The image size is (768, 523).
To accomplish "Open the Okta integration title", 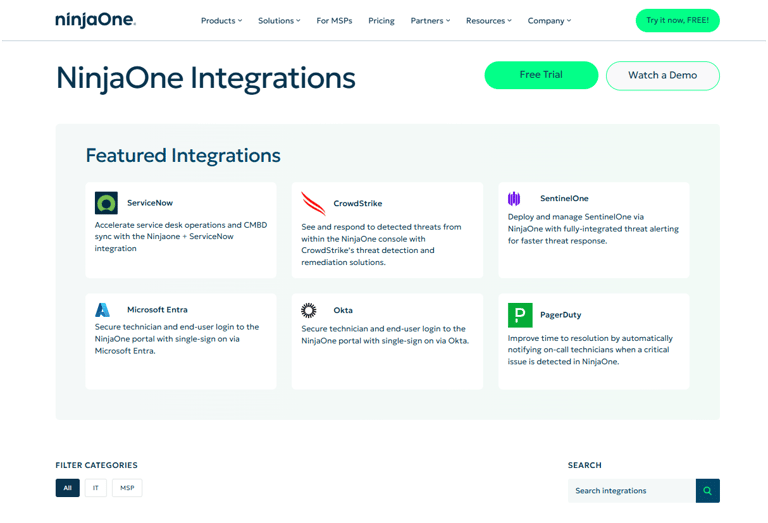I will (x=343, y=310).
